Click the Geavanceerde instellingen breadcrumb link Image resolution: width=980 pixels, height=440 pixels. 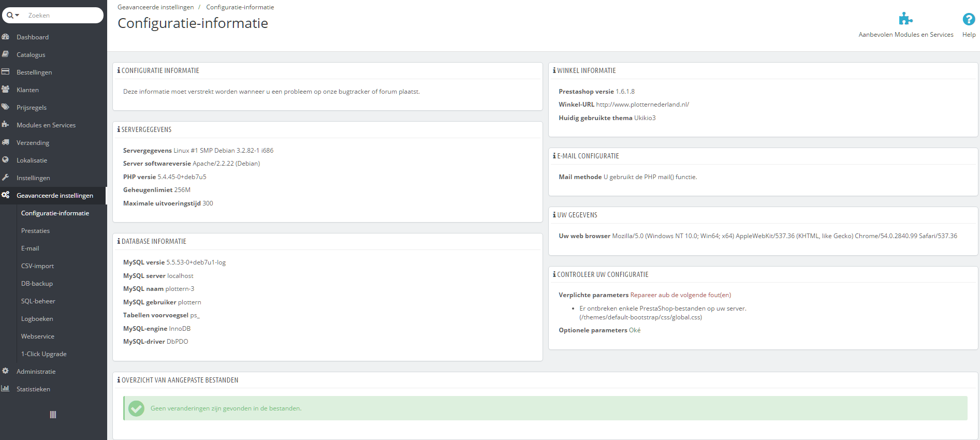(155, 7)
